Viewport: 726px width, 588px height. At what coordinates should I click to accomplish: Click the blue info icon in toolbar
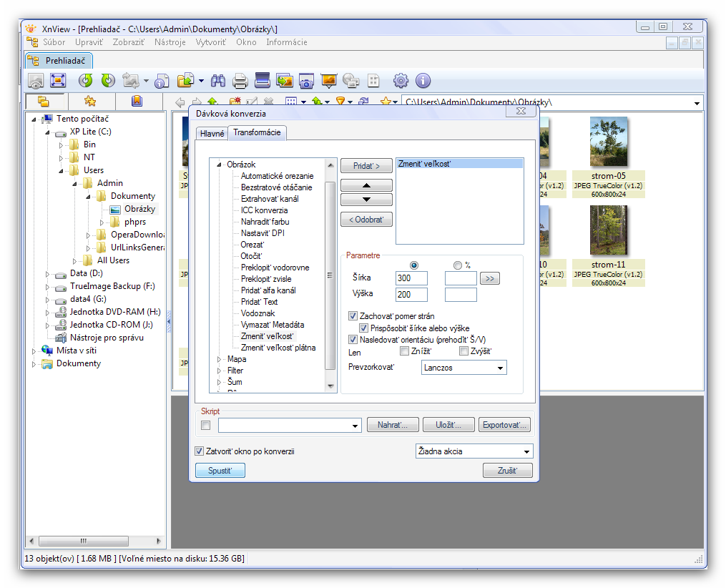423,81
